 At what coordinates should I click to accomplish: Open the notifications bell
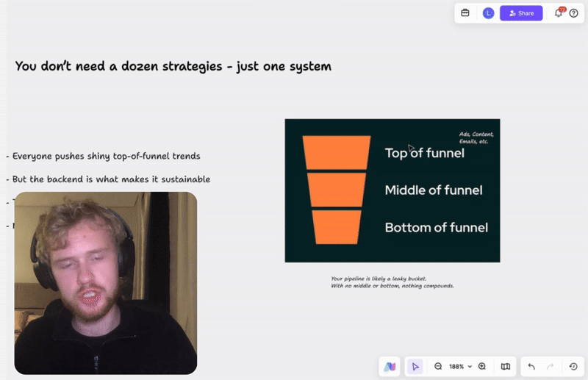(x=559, y=13)
